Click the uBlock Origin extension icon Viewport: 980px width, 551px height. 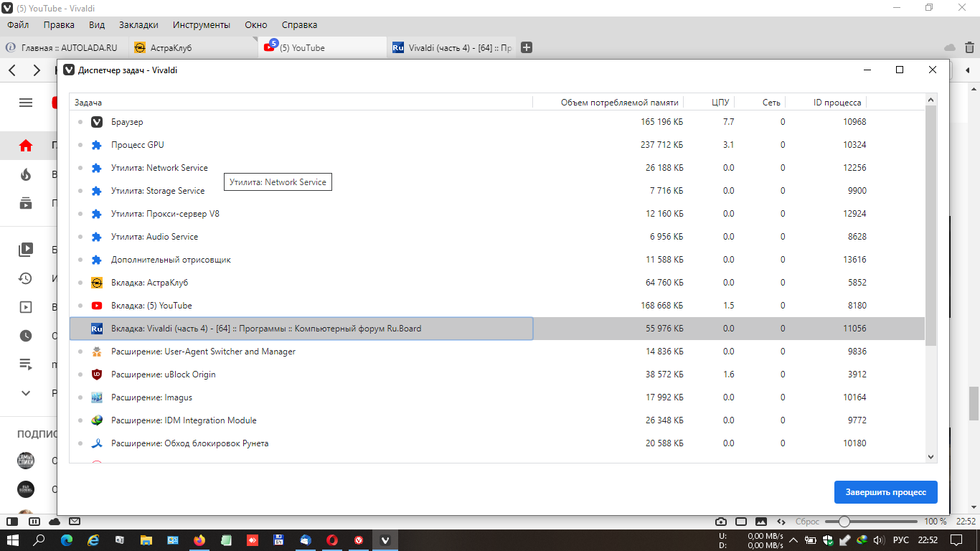coord(97,375)
